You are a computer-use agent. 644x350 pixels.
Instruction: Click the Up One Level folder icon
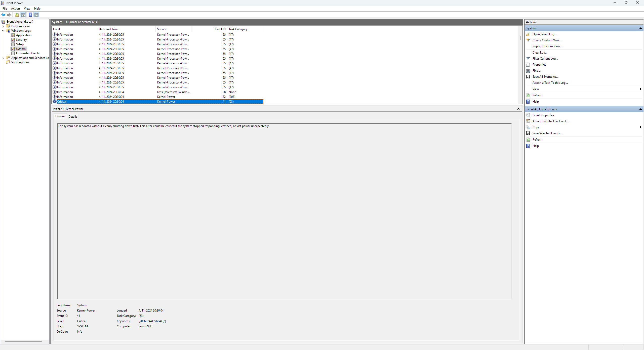17,15
